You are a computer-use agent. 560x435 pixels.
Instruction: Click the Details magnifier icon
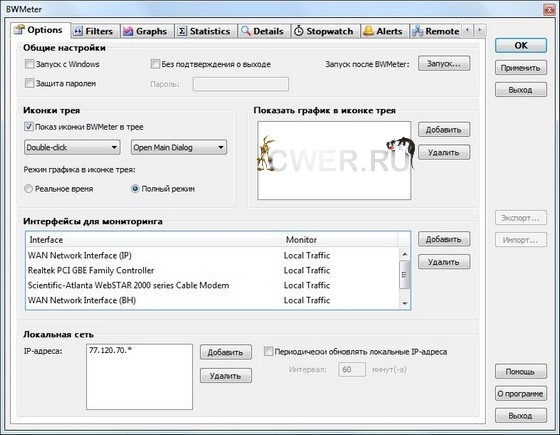pos(246,31)
